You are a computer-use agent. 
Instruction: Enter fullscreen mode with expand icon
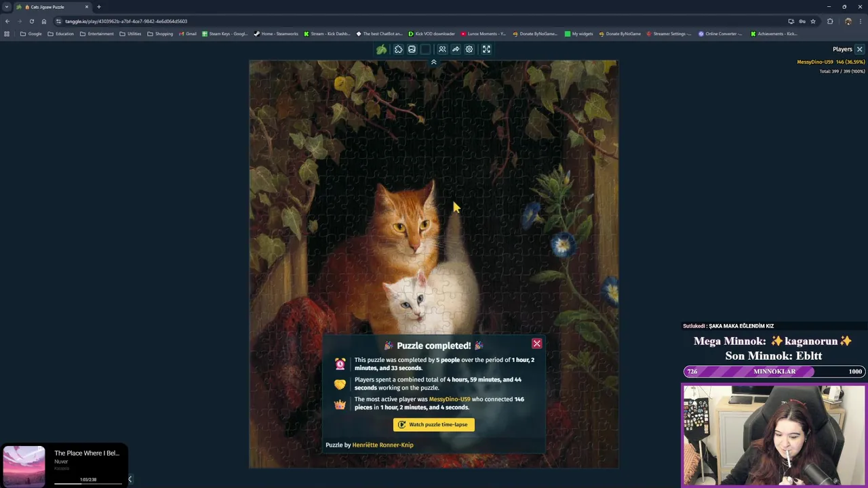(486, 49)
